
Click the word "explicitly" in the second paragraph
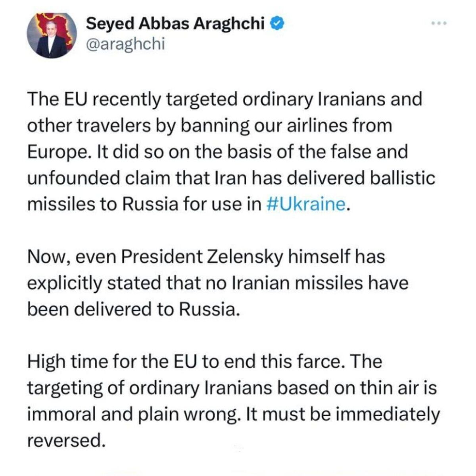click(x=65, y=283)
